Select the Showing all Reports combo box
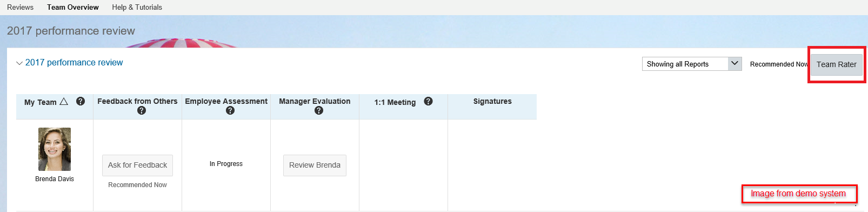The image size is (868, 212). click(692, 64)
